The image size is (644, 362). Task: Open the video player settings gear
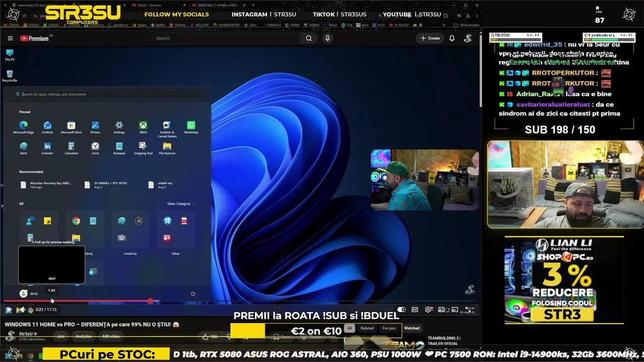(x=429, y=310)
